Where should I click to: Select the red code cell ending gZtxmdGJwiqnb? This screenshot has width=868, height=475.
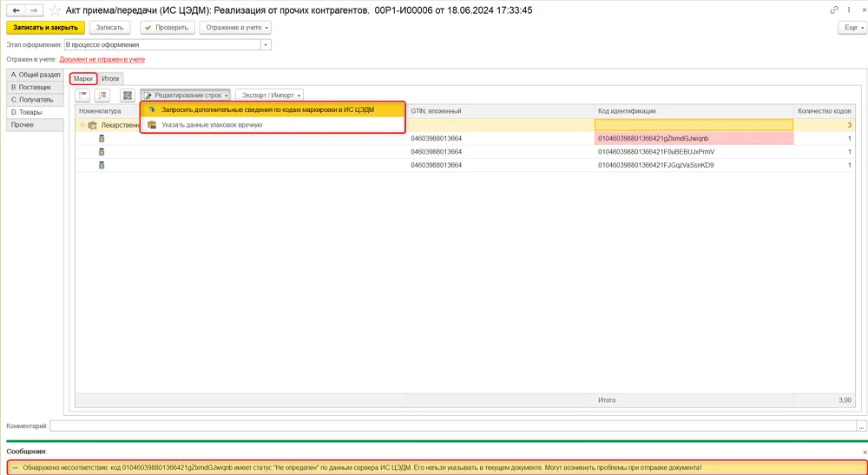[694, 138]
